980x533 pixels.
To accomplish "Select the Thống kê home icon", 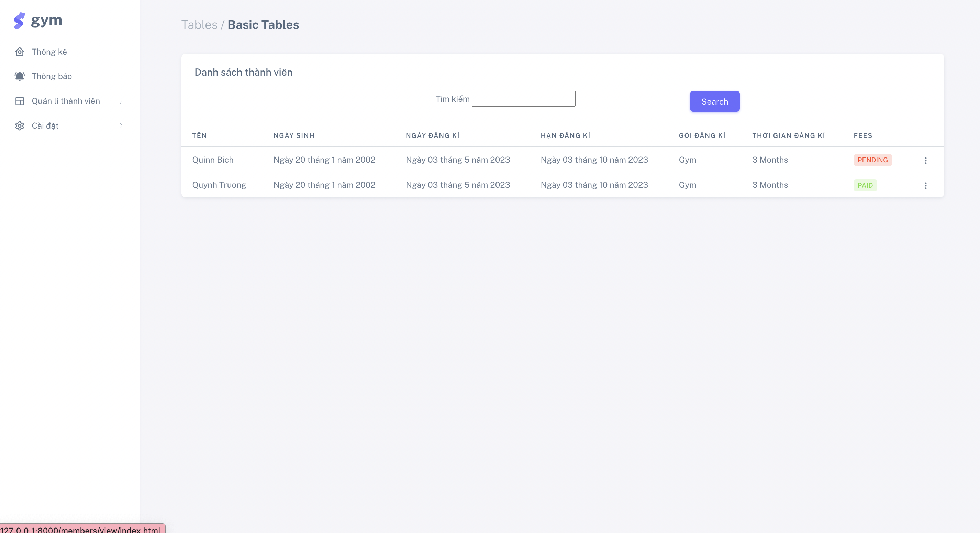I will click(x=20, y=52).
